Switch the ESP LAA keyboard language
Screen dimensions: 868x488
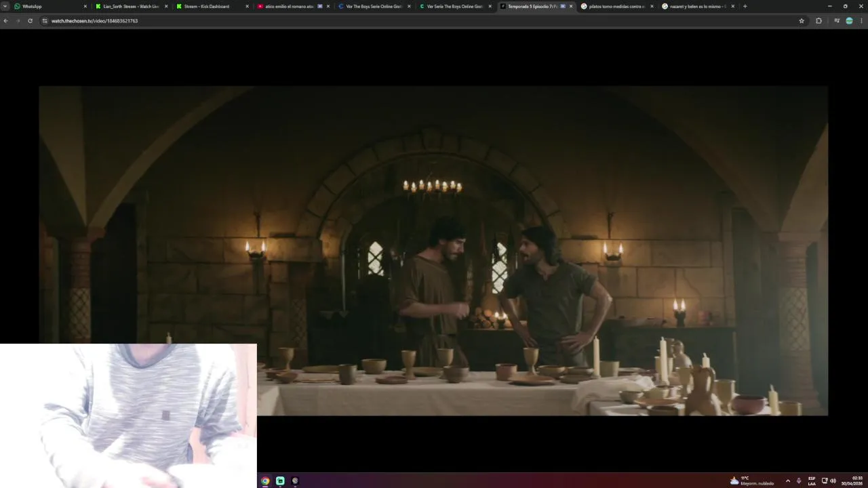[x=812, y=481]
